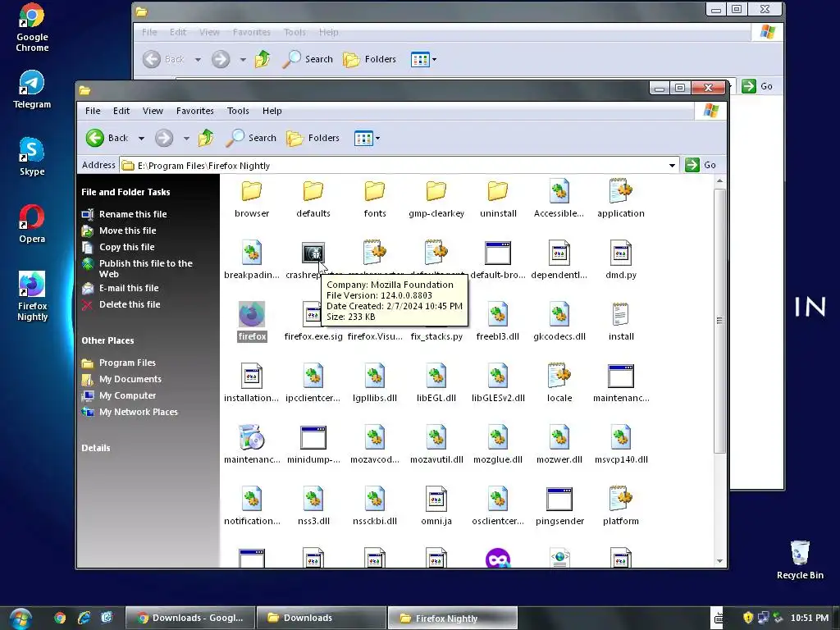The width and height of the screenshot is (840, 630).
Task: Switch to Downloads - Google Chrome taskbar button
Action: pos(190,618)
